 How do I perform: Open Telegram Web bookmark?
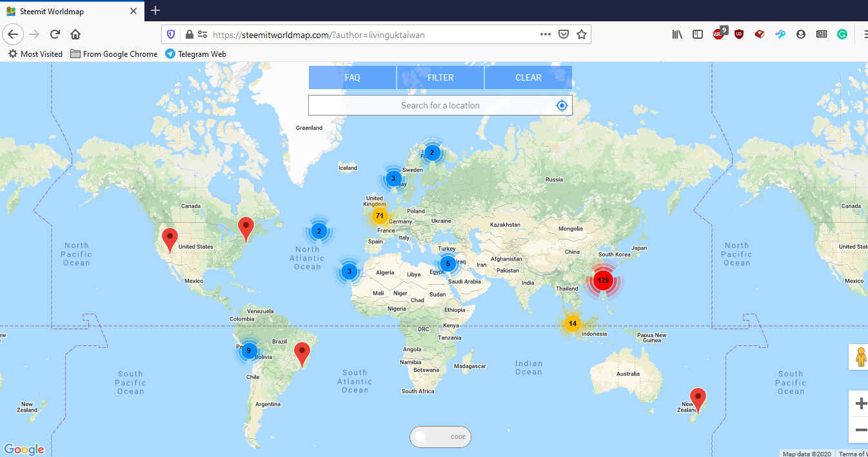196,54
